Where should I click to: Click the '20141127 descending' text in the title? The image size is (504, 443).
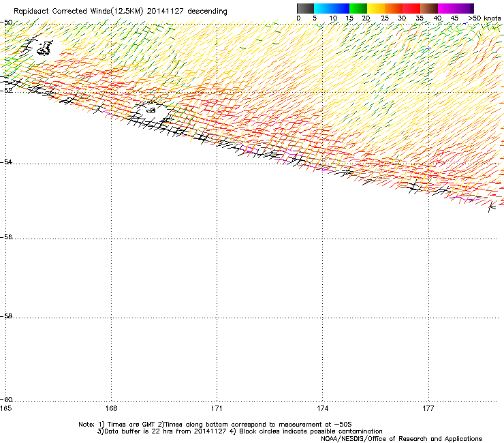pyautogui.click(x=187, y=12)
